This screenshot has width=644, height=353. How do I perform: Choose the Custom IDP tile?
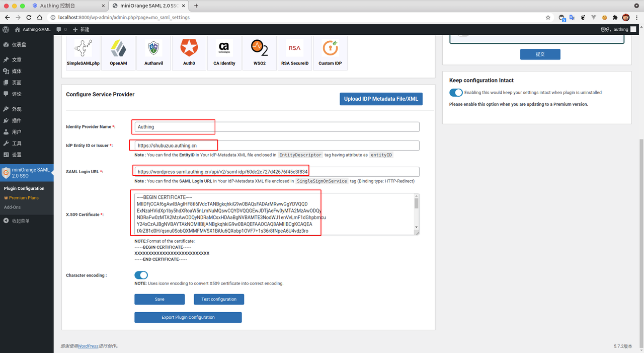pyautogui.click(x=330, y=52)
